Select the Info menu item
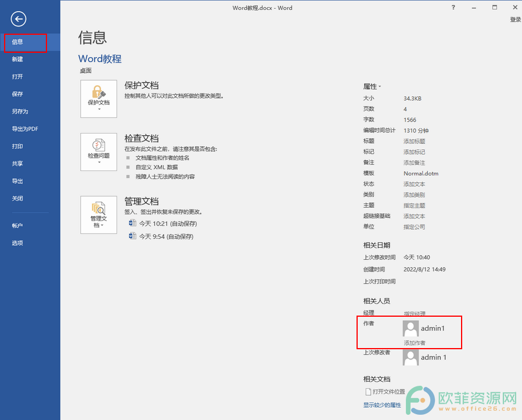This screenshot has width=522, height=420. pos(30,42)
